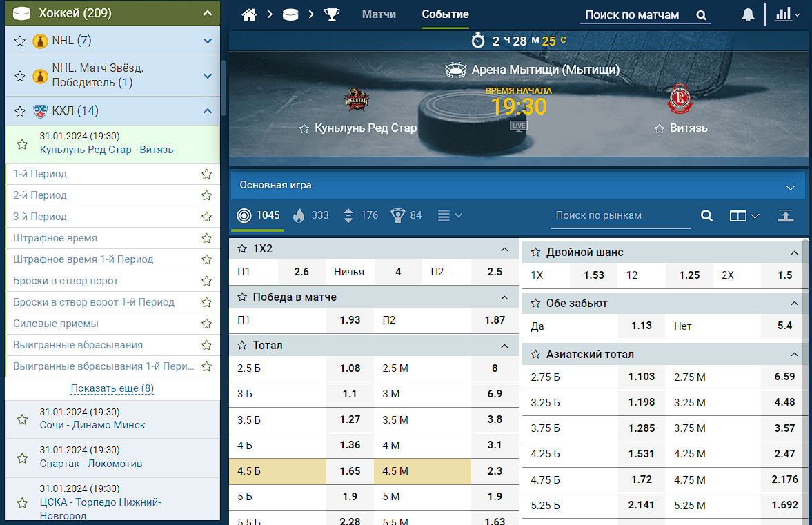Bet on Ничья odds 4

pyautogui.click(x=398, y=272)
